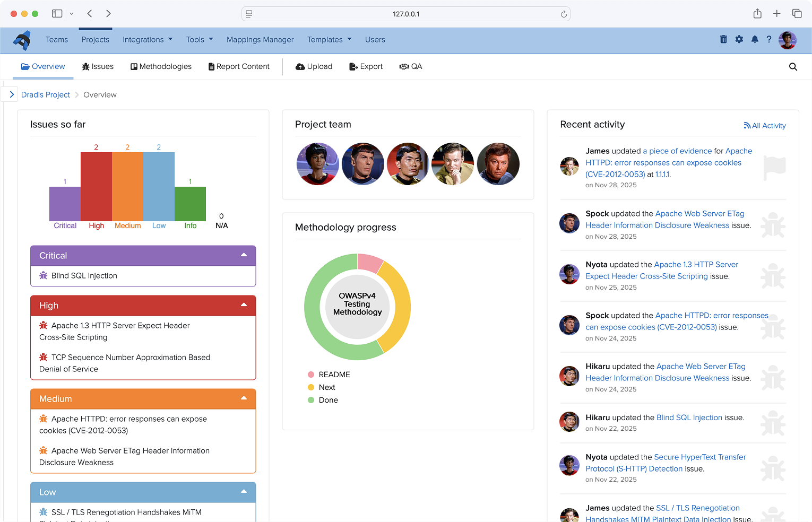Click the Upload cloud icon
This screenshot has width=812, height=522.
(x=301, y=66)
